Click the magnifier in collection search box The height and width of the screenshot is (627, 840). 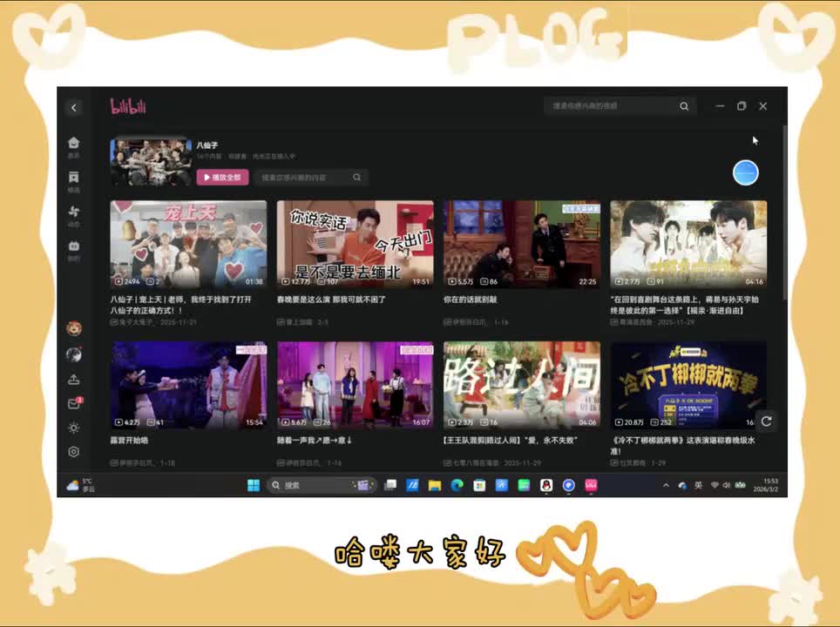pyautogui.click(x=356, y=178)
